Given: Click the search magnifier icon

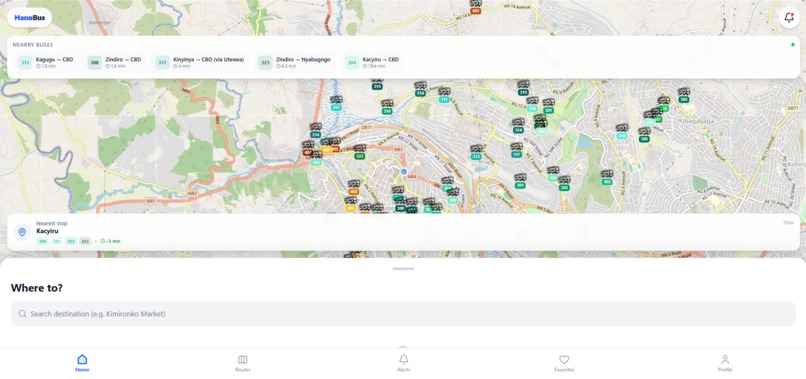Looking at the screenshot, I should coord(23,314).
